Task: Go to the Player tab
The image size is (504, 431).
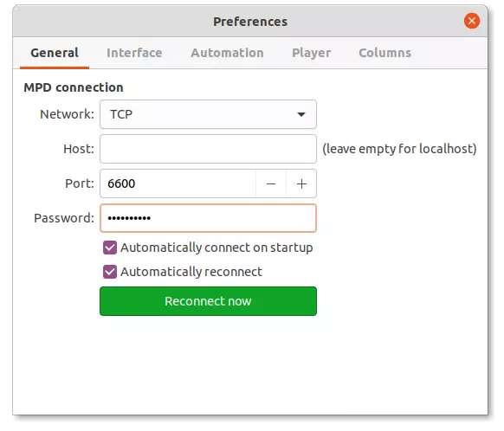Action: (x=311, y=53)
